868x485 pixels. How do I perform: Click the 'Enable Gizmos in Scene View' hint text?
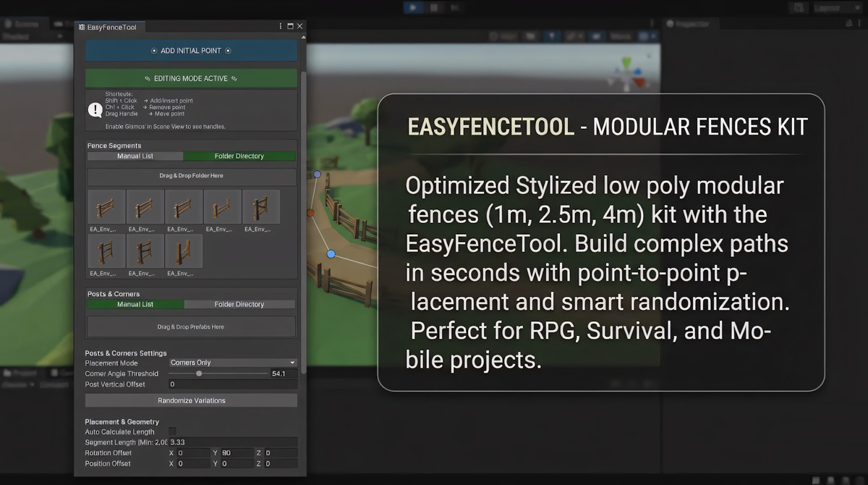[x=166, y=127]
